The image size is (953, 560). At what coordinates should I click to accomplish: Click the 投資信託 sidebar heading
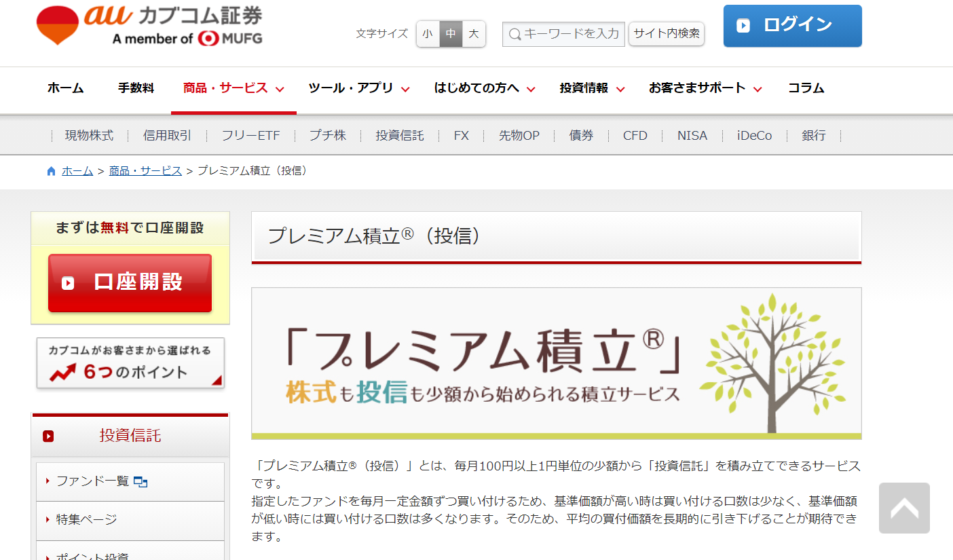coord(130,436)
